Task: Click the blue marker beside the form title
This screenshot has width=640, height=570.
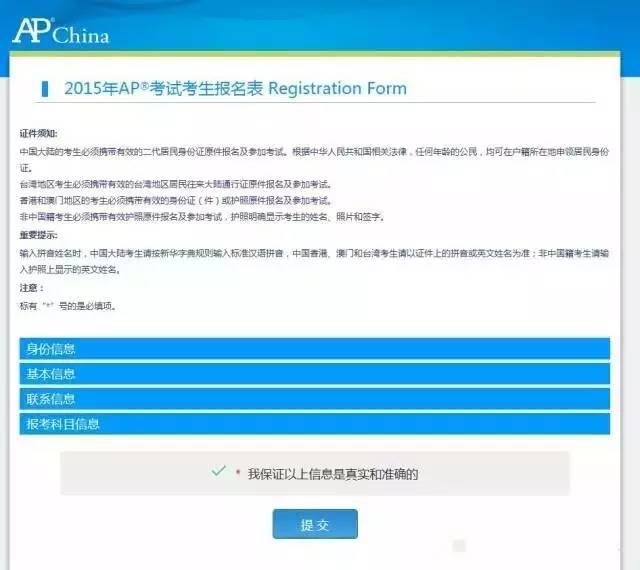Action: (x=44, y=88)
